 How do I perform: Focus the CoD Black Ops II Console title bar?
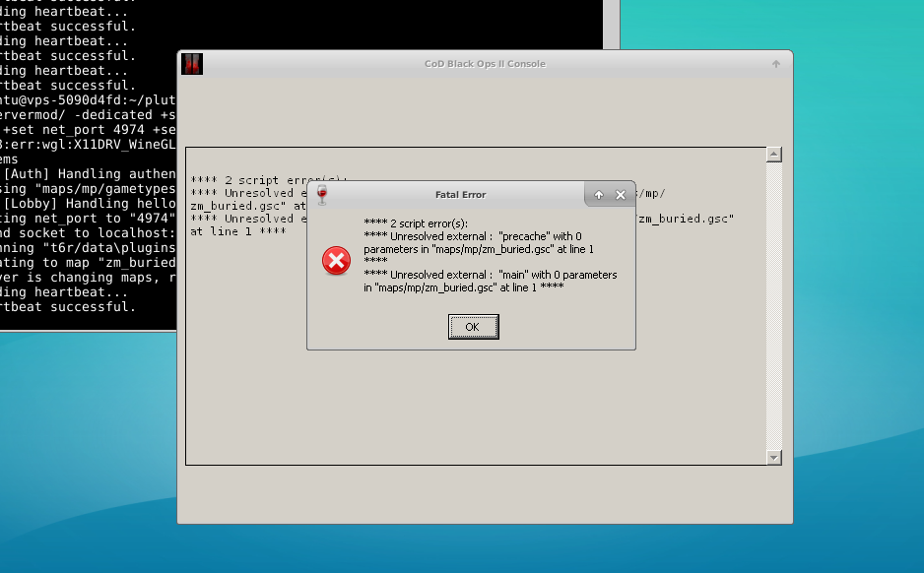pyautogui.click(x=484, y=64)
